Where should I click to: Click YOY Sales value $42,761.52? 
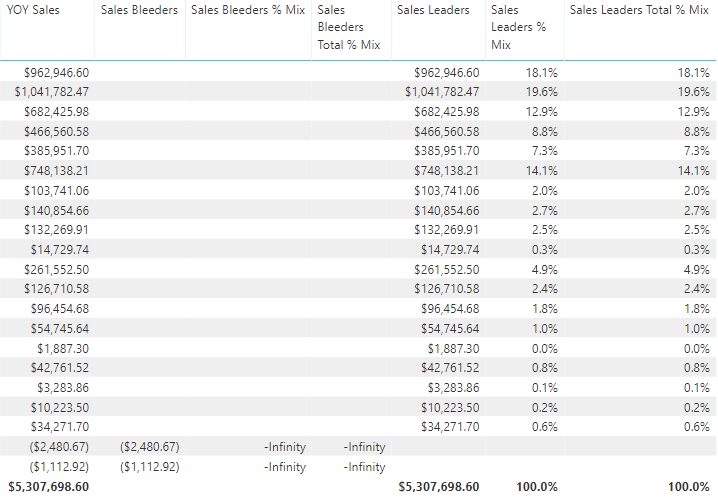[x=60, y=368]
